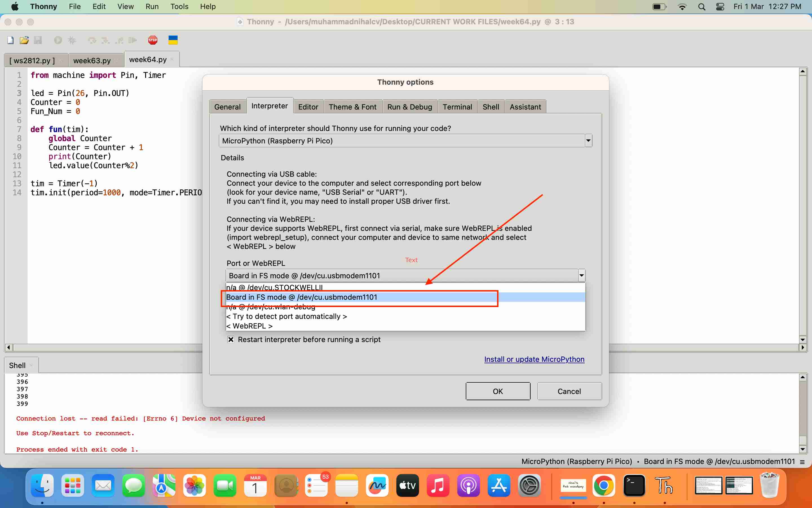The width and height of the screenshot is (812, 508).
Task: Open Freeform app in the Dock
Action: point(377,485)
